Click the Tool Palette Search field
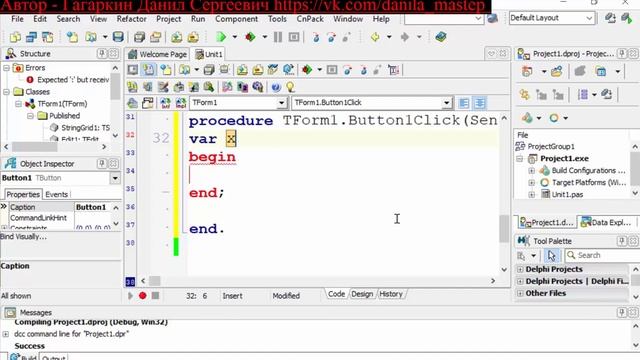Viewport: 640px width, 360px height. (x=602, y=256)
